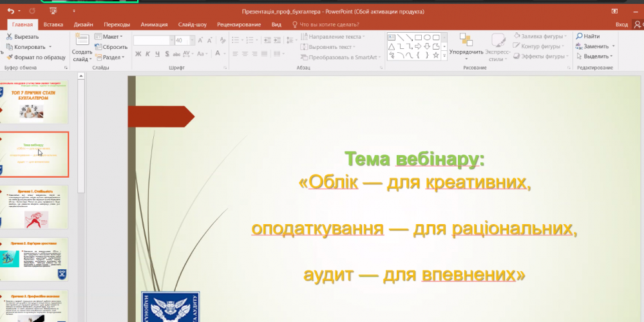The image size is (644, 322).
Task: Click Replace (Заменить) button
Action: pos(596,46)
